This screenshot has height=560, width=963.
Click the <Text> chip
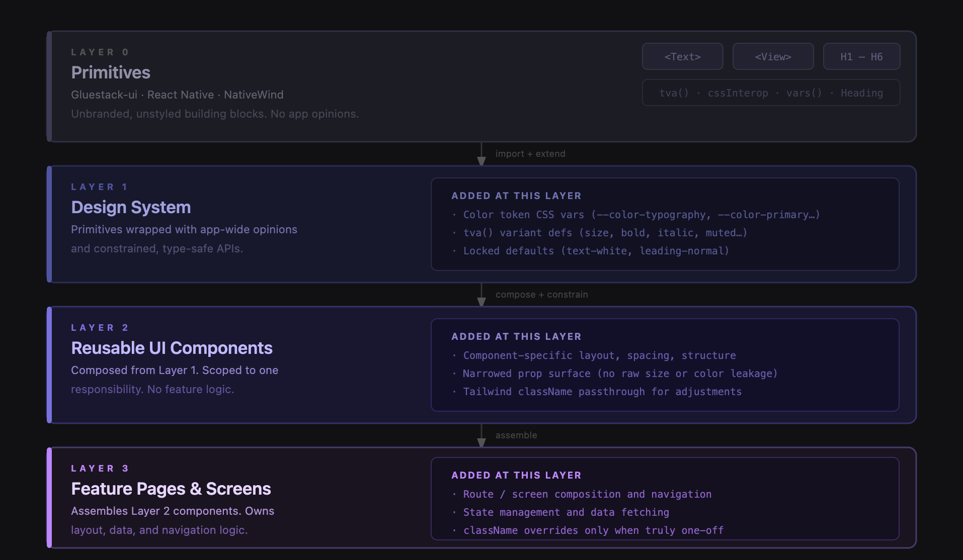tap(682, 56)
